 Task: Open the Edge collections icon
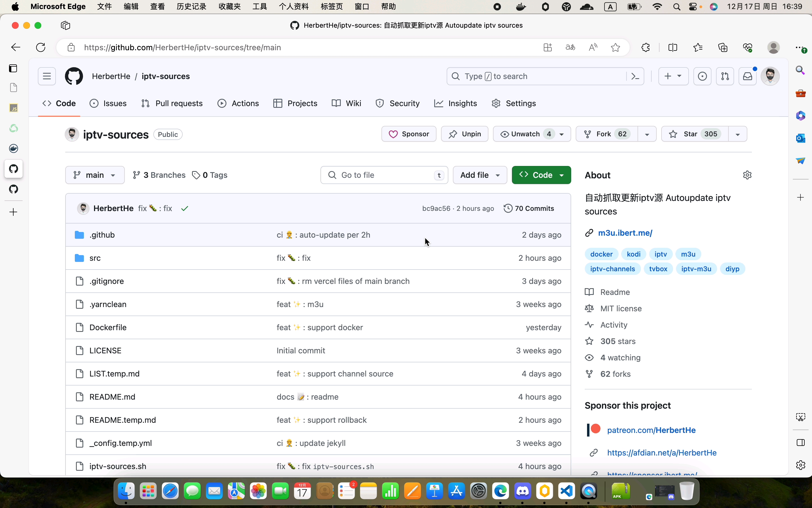(722, 47)
